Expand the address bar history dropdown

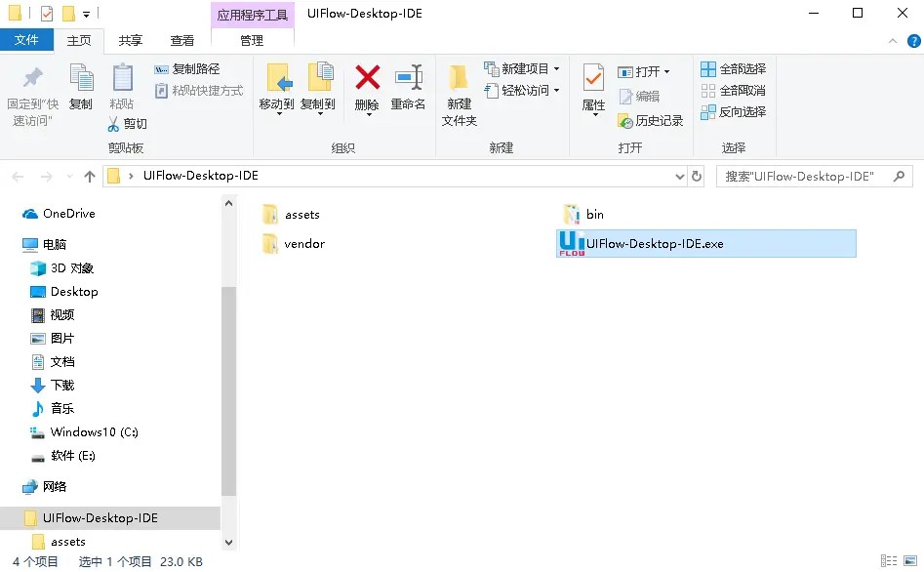pyautogui.click(x=679, y=177)
